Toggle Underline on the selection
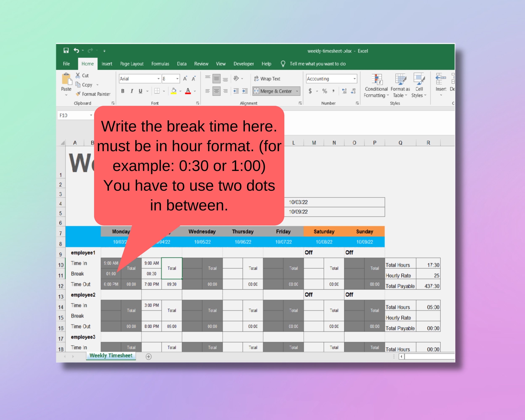Viewport: 525px width, 420px height. click(x=140, y=91)
